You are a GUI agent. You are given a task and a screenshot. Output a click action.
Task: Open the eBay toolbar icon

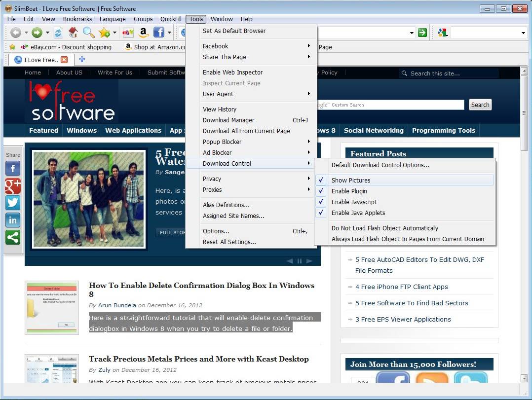click(128, 33)
